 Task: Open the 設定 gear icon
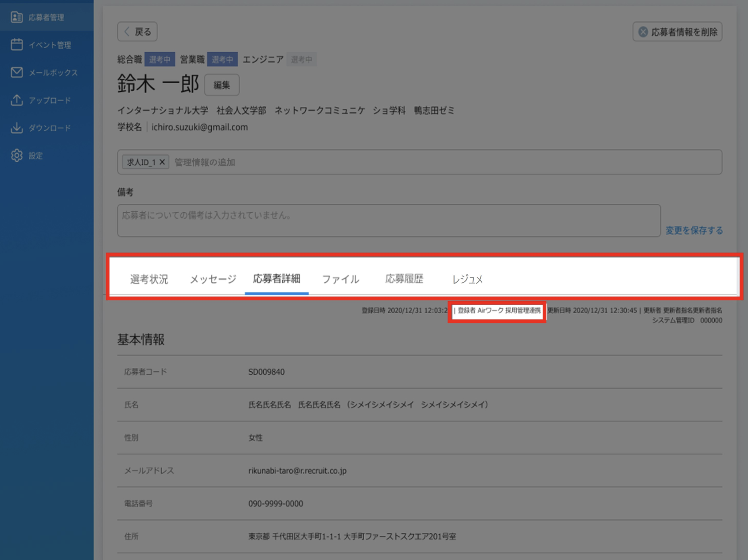click(x=17, y=156)
